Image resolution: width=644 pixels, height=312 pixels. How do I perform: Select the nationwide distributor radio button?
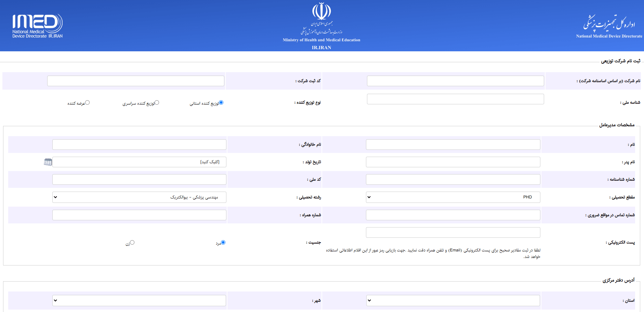pos(157,103)
